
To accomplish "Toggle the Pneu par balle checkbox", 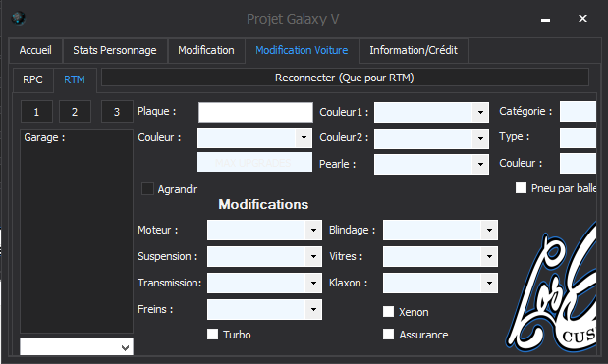I will (x=521, y=188).
